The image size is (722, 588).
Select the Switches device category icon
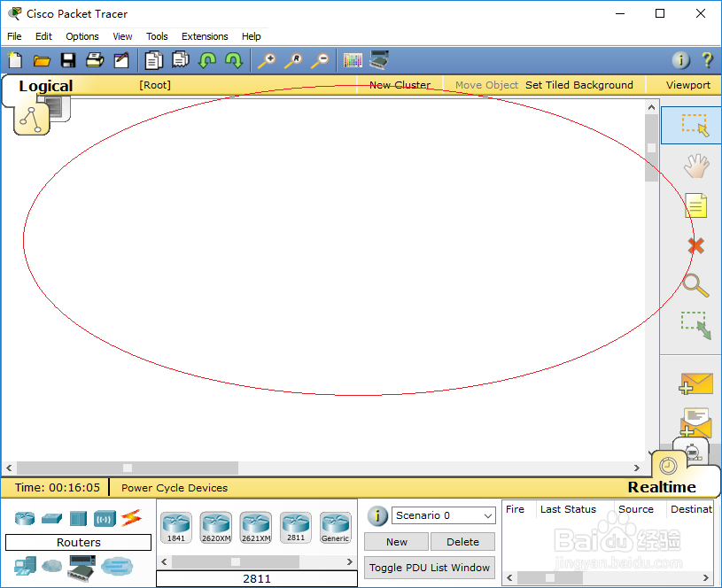point(51,518)
